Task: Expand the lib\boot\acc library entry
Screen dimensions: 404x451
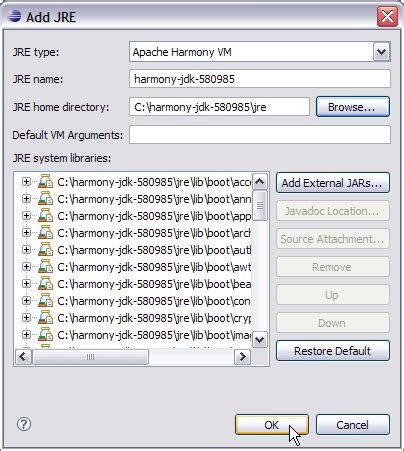Action: (26, 182)
